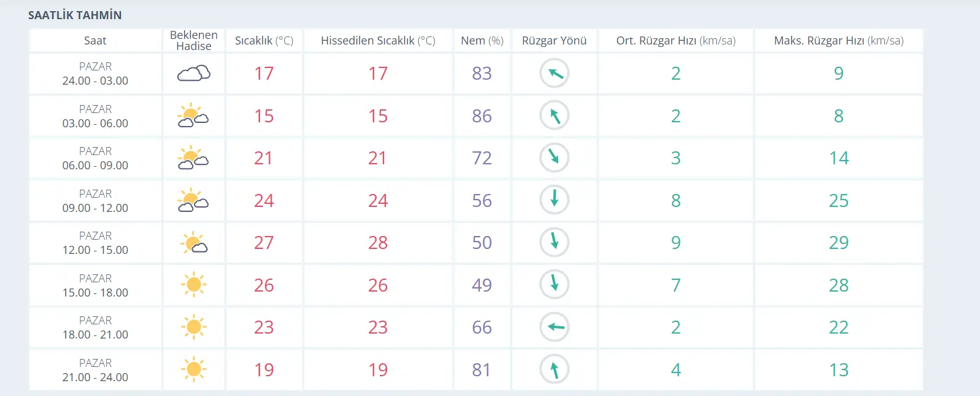980x396 pixels.
Task: Select the PAZAR 12.00 - 15.00 time cell
Action: pos(95,243)
